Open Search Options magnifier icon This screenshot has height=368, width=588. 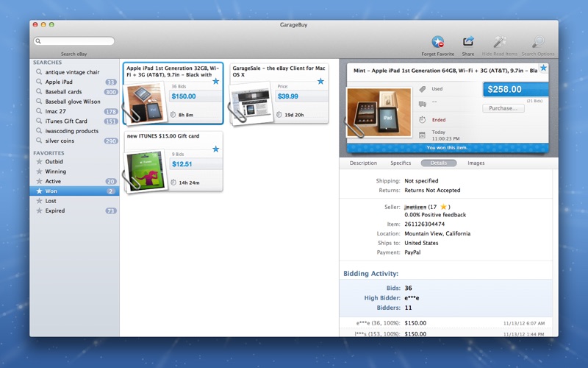(x=538, y=42)
